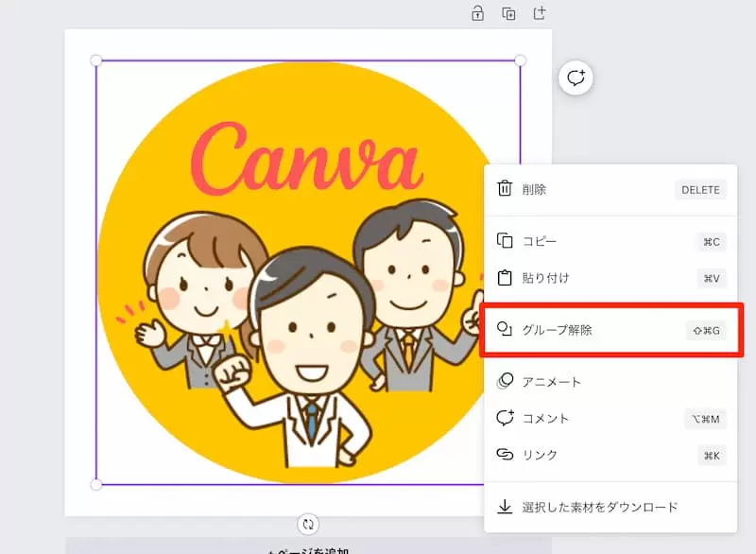Viewport: 756px width, 554px height.
Task: Click the ⇧⌘G shortcut badge
Action: coord(706,331)
